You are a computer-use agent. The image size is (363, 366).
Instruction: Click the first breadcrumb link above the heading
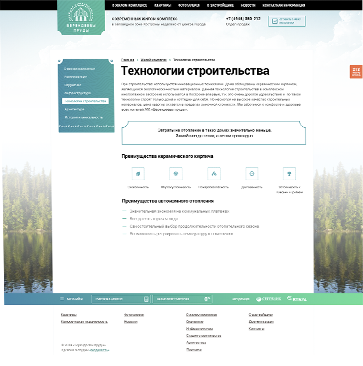coord(128,60)
